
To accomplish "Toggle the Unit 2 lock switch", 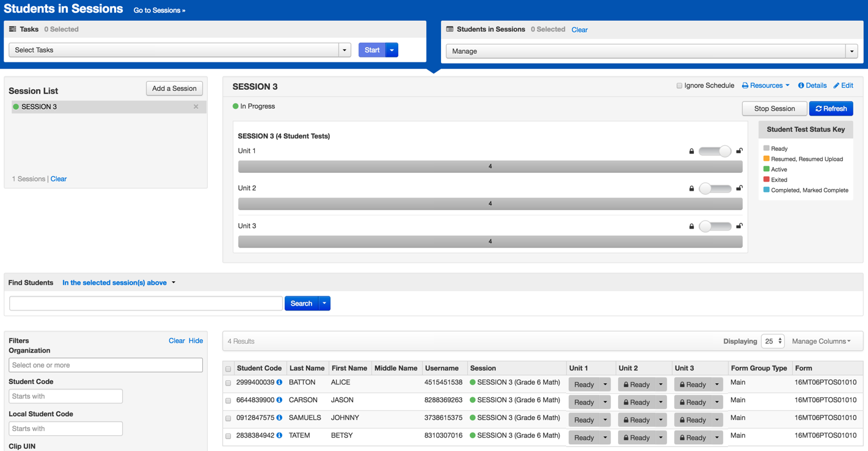I will (x=715, y=189).
